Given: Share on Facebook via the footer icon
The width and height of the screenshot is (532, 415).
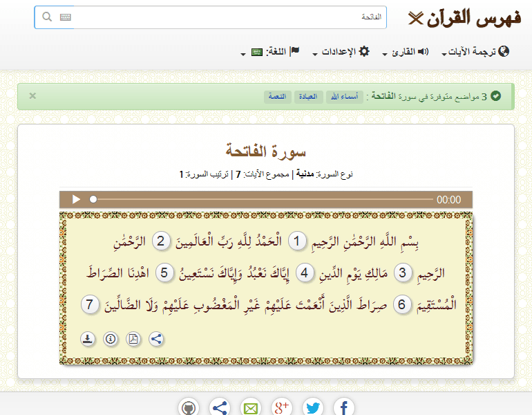Looking at the screenshot, I should pos(344,407).
